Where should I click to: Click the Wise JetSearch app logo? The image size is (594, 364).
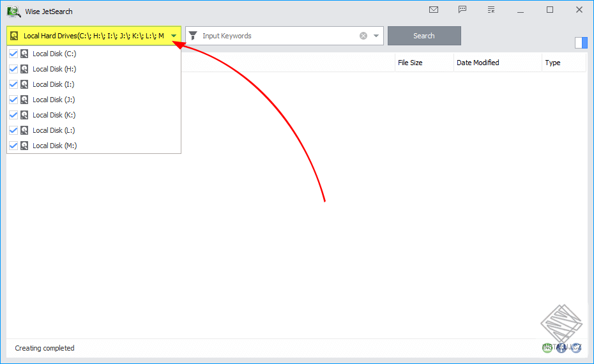tap(13, 11)
